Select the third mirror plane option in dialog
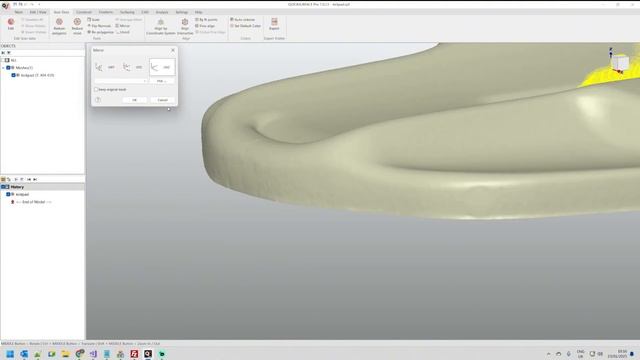 click(x=162, y=67)
